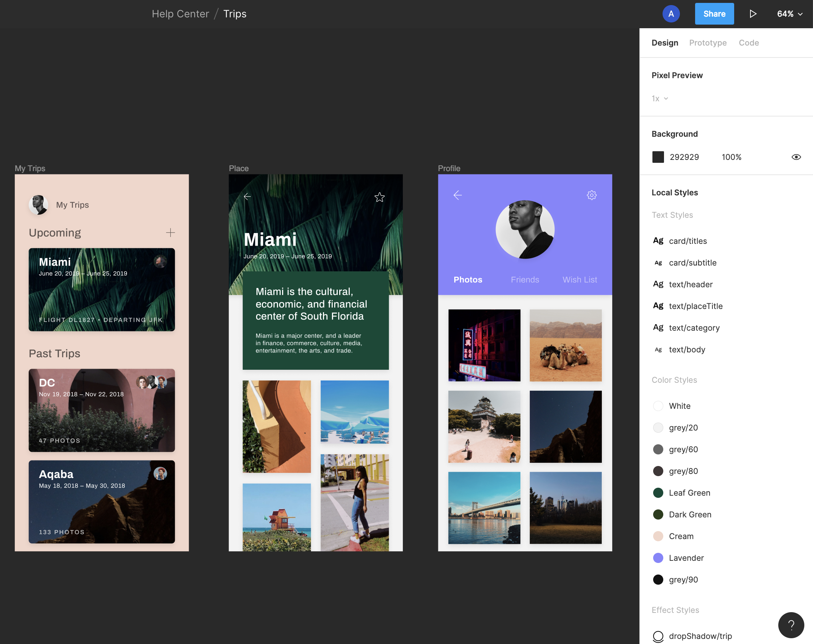Click the 292929 background color swatch
Image resolution: width=813 pixels, height=644 pixels.
(x=658, y=157)
